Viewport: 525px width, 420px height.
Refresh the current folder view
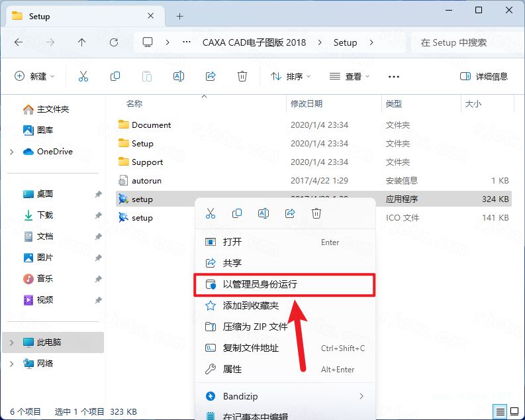(114, 42)
